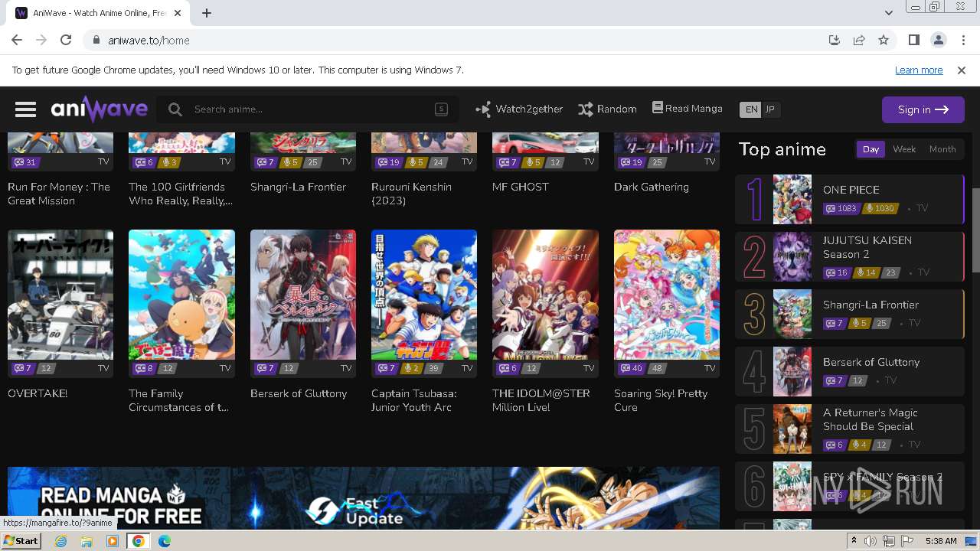Open the Watch2gether link

click(519, 109)
